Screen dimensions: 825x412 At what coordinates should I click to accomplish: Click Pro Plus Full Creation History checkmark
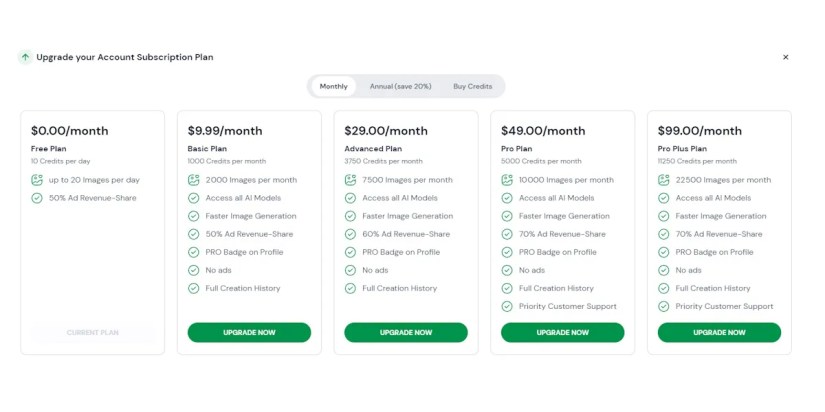664,288
